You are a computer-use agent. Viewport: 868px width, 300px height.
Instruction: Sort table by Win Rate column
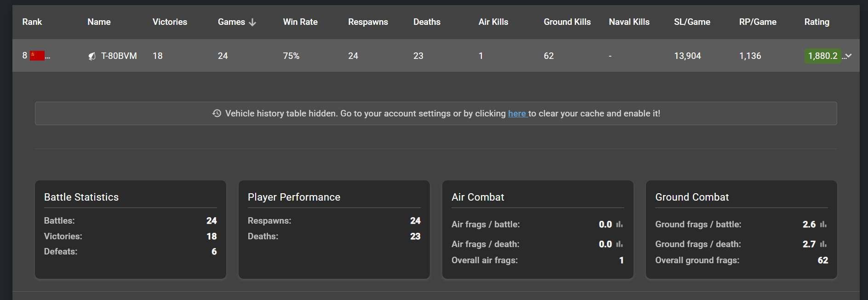[300, 22]
